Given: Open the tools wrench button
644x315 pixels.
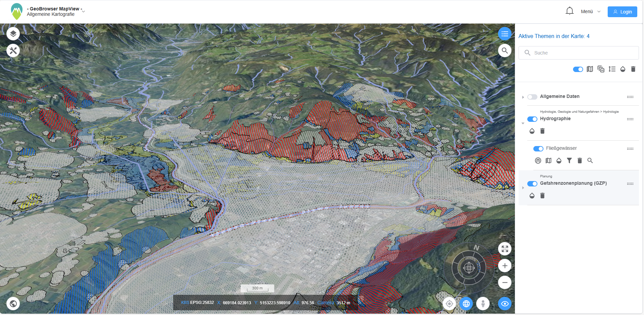Looking at the screenshot, I should 13,51.
